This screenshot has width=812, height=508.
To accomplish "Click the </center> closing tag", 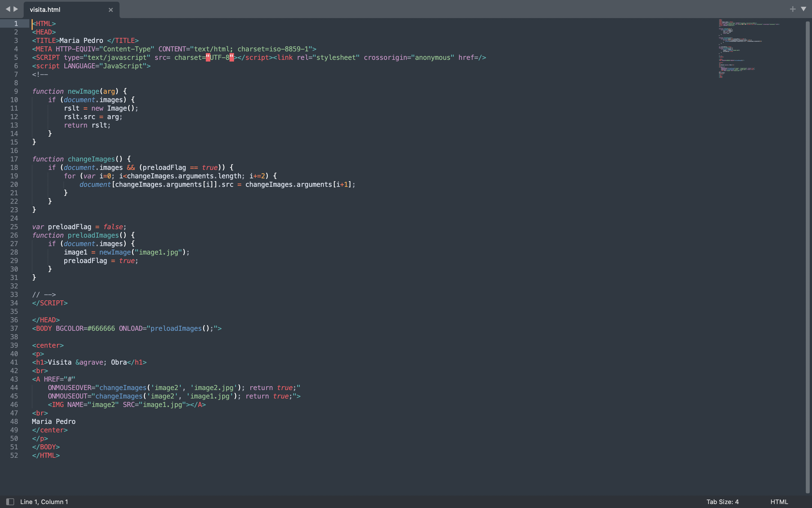I will click(x=50, y=430).
